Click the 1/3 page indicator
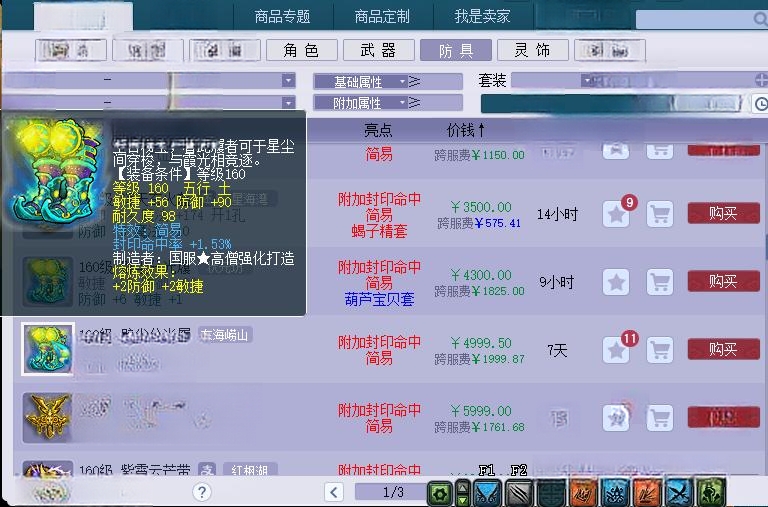The height and width of the screenshot is (507, 768). 393,492
